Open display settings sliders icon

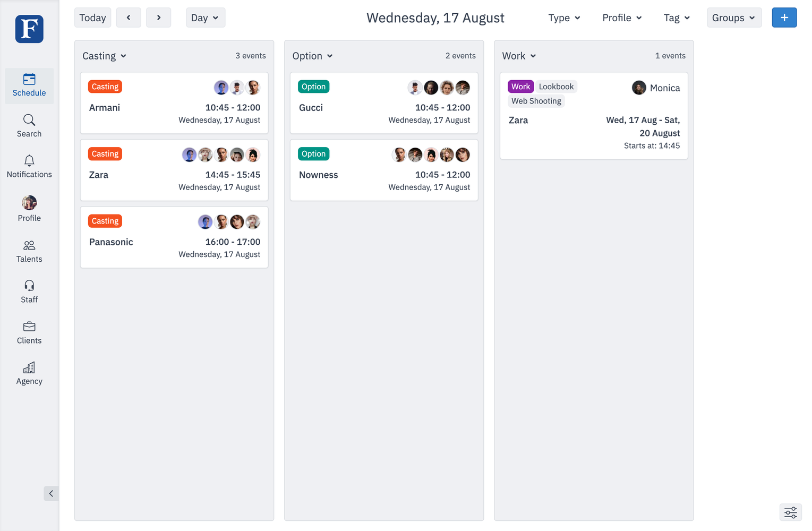point(790,512)
